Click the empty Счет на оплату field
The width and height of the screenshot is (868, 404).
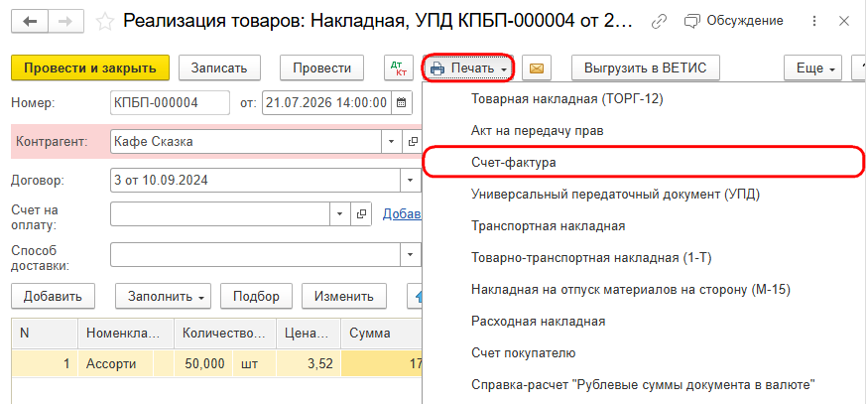coord(220,213)
